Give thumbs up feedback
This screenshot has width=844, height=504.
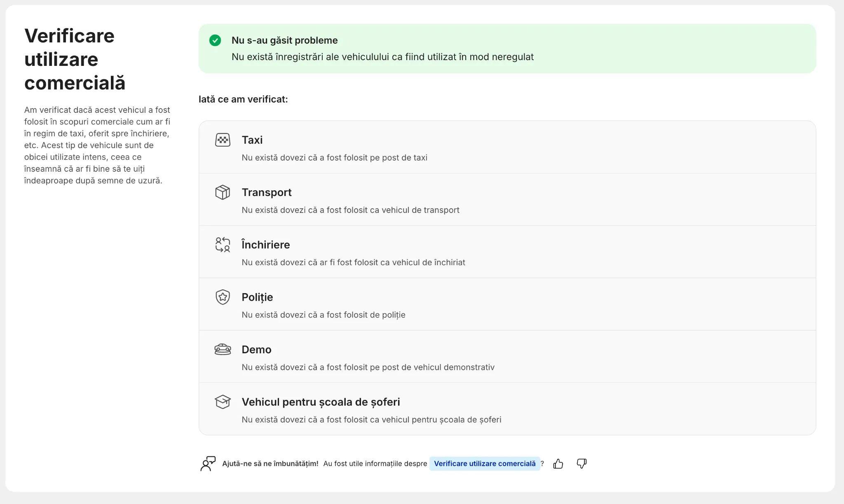(558, 464)
